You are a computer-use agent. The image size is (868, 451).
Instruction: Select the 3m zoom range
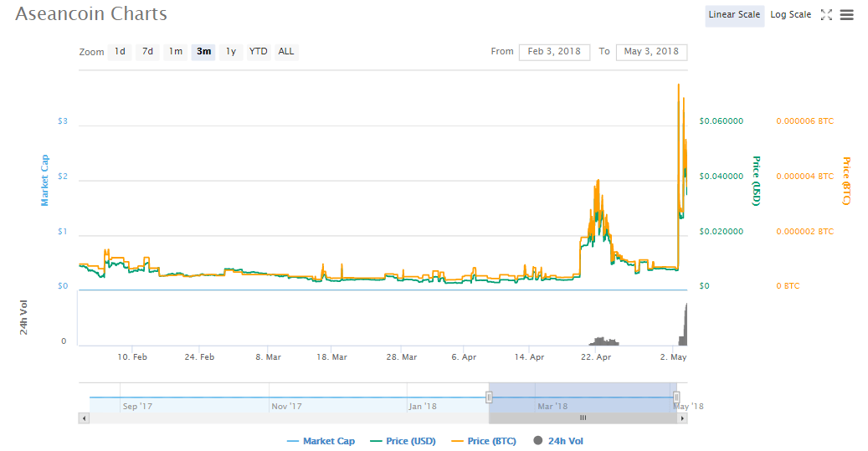[203, 52]
